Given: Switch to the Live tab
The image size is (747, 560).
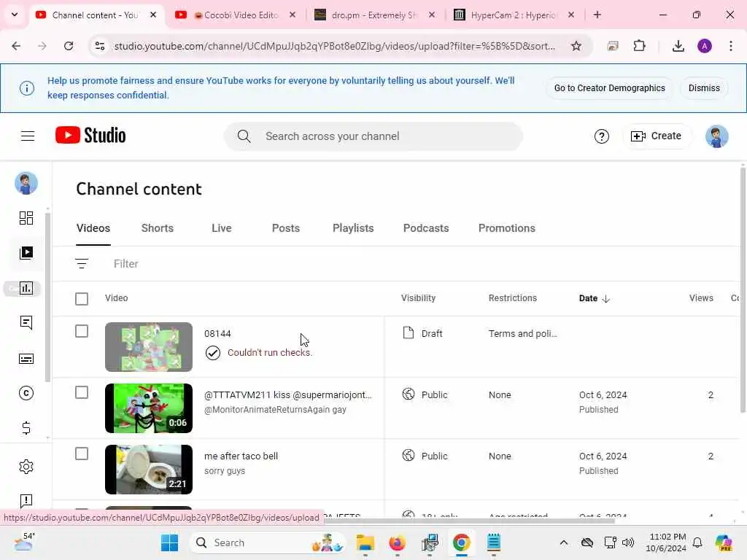Looking at the screenshot, I should pos(222,228).
